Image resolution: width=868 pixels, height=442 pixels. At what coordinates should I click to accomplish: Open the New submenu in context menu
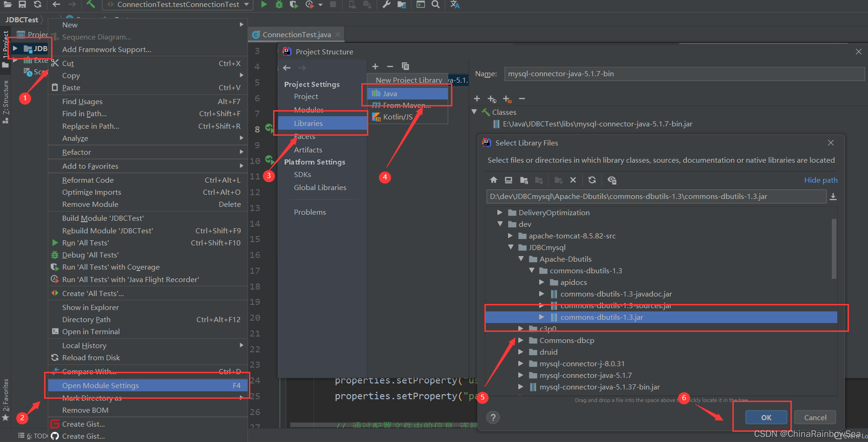point(148,25)
